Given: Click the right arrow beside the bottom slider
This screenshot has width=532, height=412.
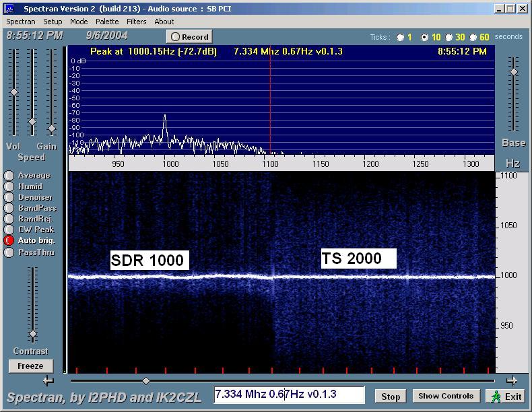Looking at the screenshot, I should tap(511, 381).
